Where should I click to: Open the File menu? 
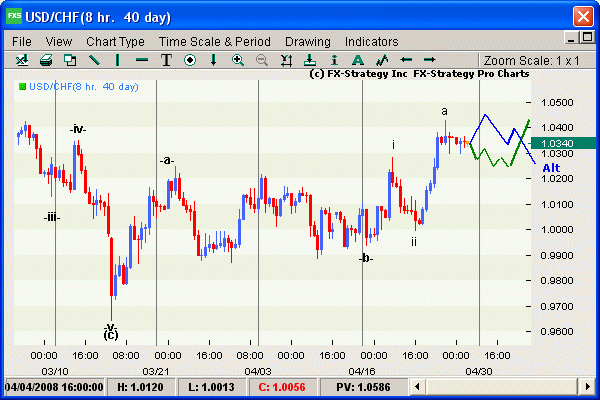[x=22, y=41]
